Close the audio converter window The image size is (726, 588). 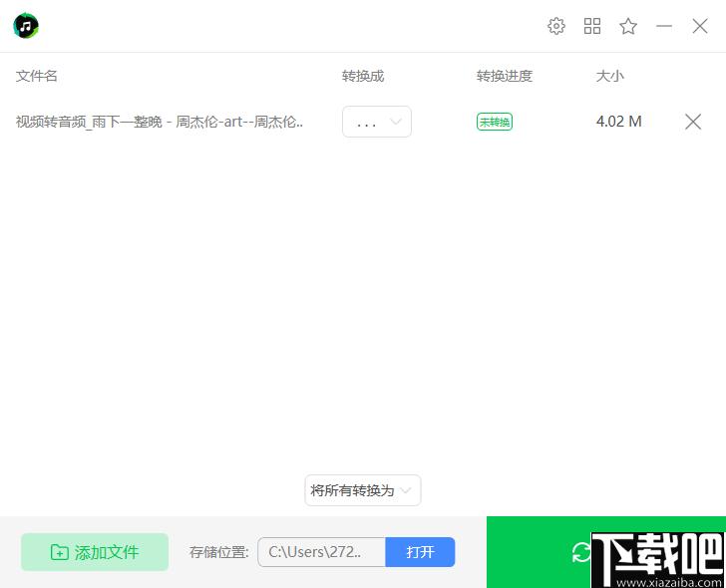point(700,26)
